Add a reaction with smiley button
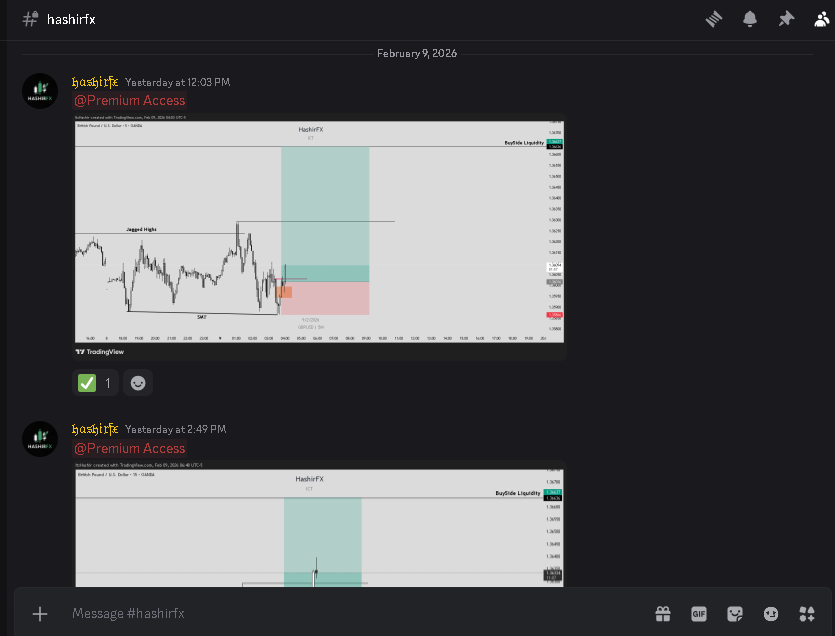Screen dimensions: 835x636 tap(138, 383)
